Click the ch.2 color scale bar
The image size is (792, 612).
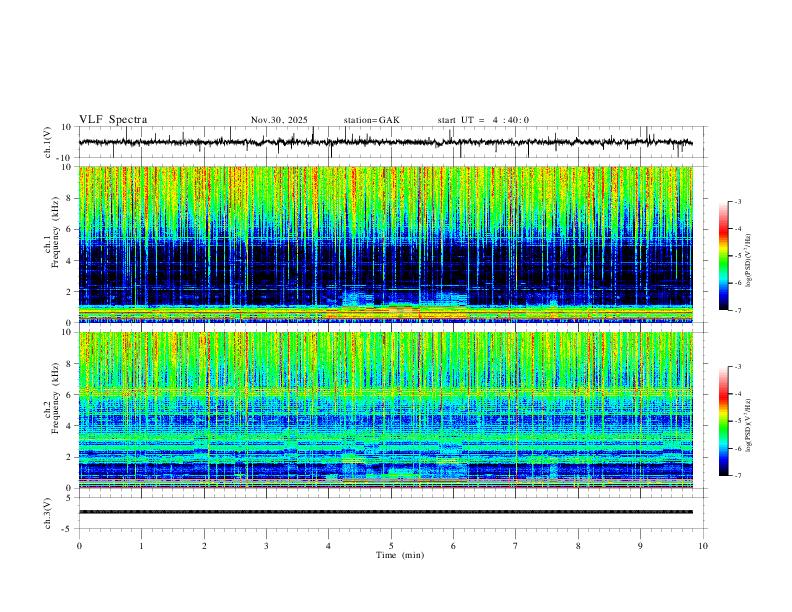tap(723, 421)
